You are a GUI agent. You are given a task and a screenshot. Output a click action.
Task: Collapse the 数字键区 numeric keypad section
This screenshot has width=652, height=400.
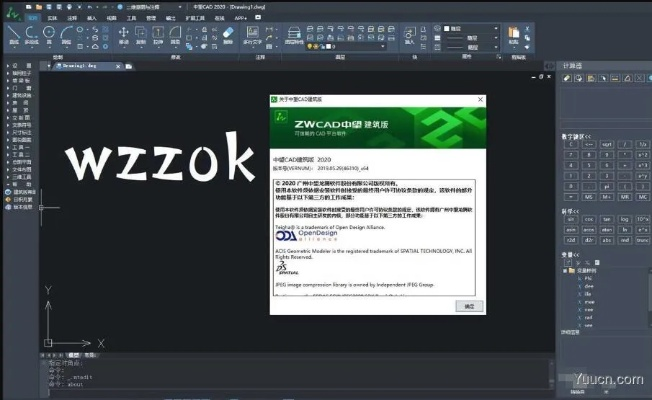coord(576,136)
